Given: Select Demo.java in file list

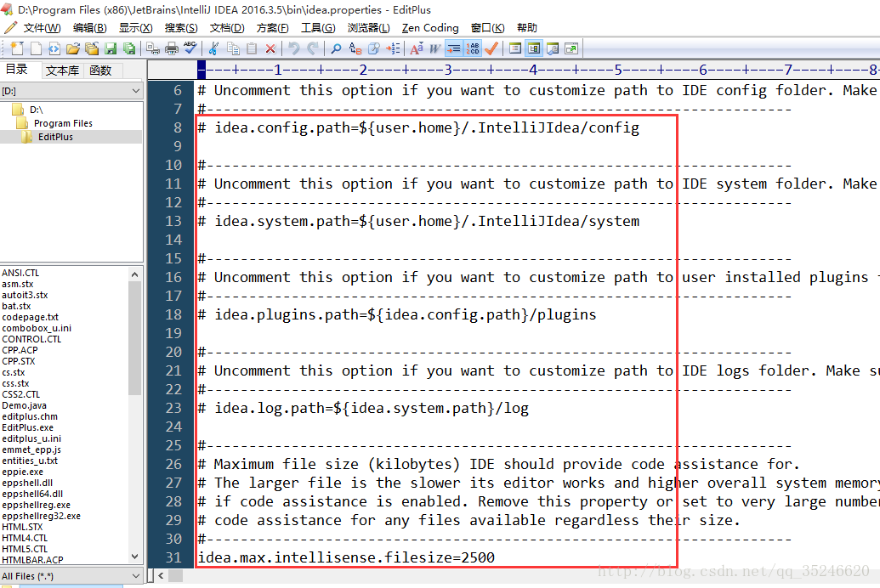Looking at the screenshot, I should (x=24, y=405).
